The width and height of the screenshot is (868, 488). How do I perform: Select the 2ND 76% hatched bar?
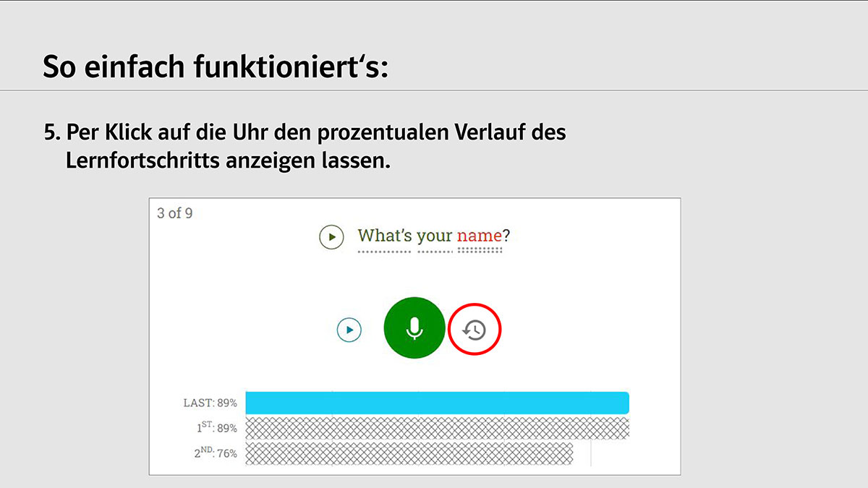pos(409,453)
